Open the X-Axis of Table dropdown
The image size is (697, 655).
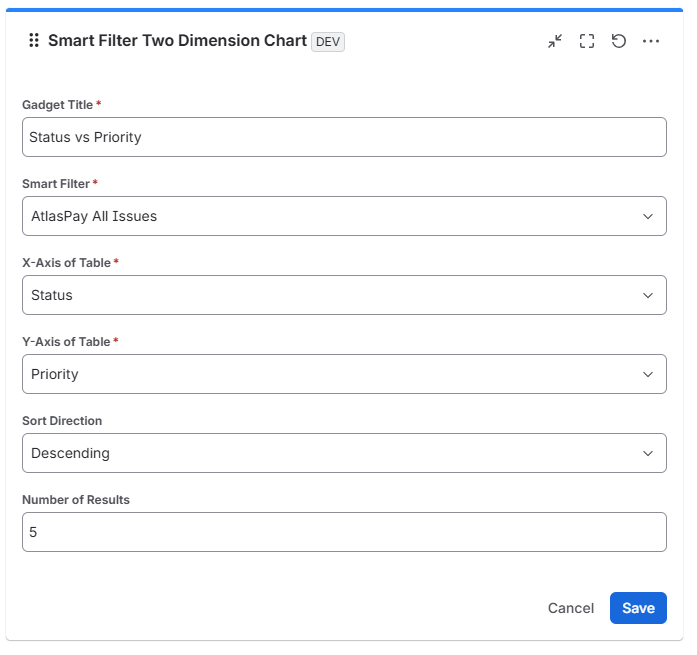[344, 295]
